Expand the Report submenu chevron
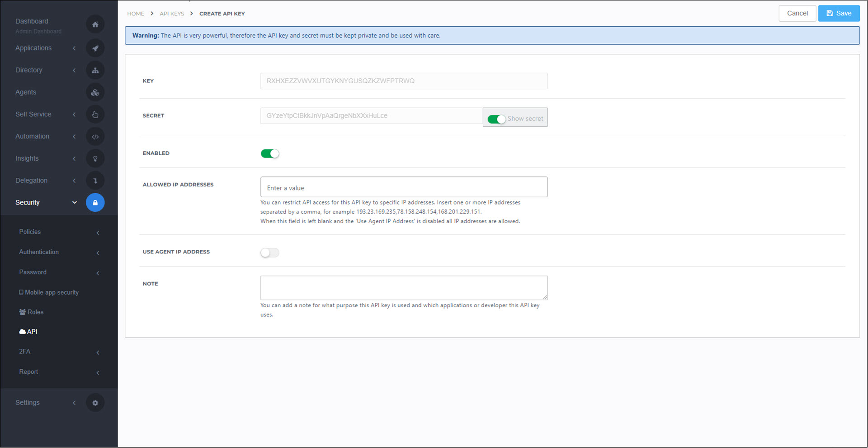The width and height of the screenshot is (868, 448). pyautogui.click(x=98, y=373)
